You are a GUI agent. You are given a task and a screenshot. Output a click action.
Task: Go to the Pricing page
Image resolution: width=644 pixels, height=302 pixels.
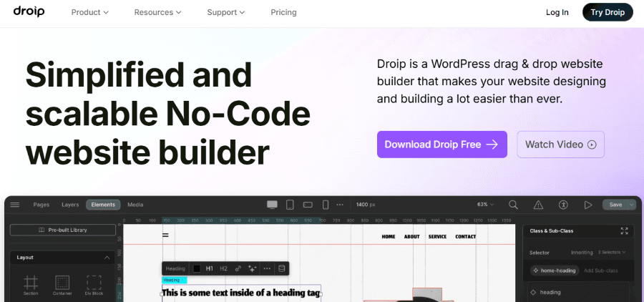pos(283,12)
